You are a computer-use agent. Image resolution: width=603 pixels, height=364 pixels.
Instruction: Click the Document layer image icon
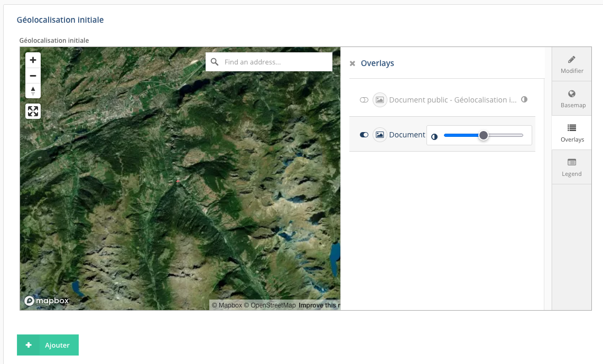(379, 135)
